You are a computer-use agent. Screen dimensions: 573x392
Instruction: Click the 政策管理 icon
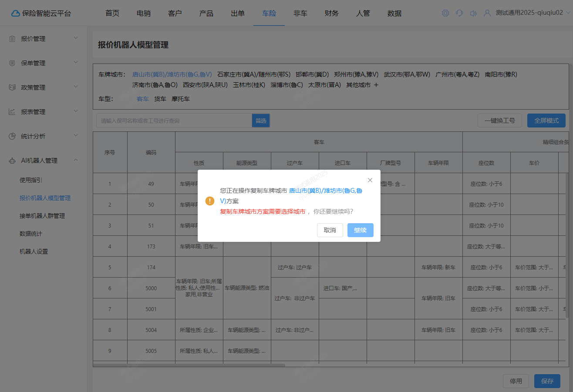tap(12, 87)
